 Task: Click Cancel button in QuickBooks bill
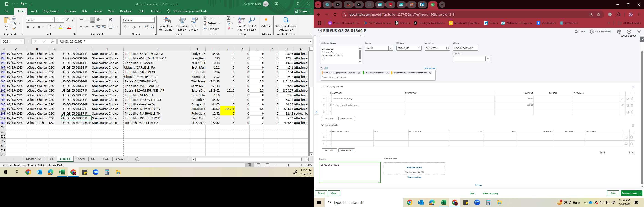click(321, 193)
